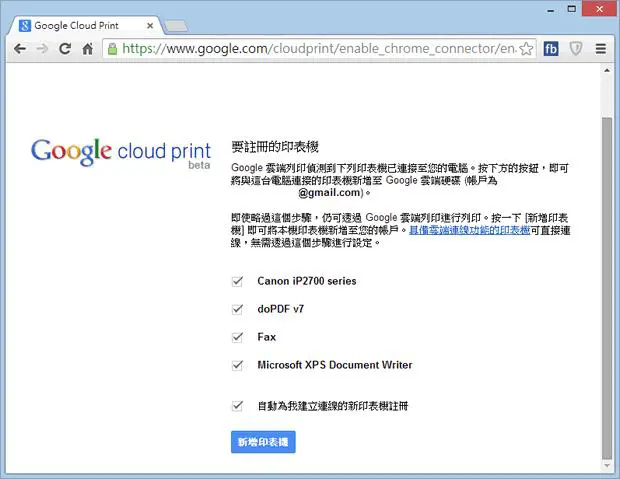Click the shield extension icon
Screen dimensions: 620x479
click(576, 49)
